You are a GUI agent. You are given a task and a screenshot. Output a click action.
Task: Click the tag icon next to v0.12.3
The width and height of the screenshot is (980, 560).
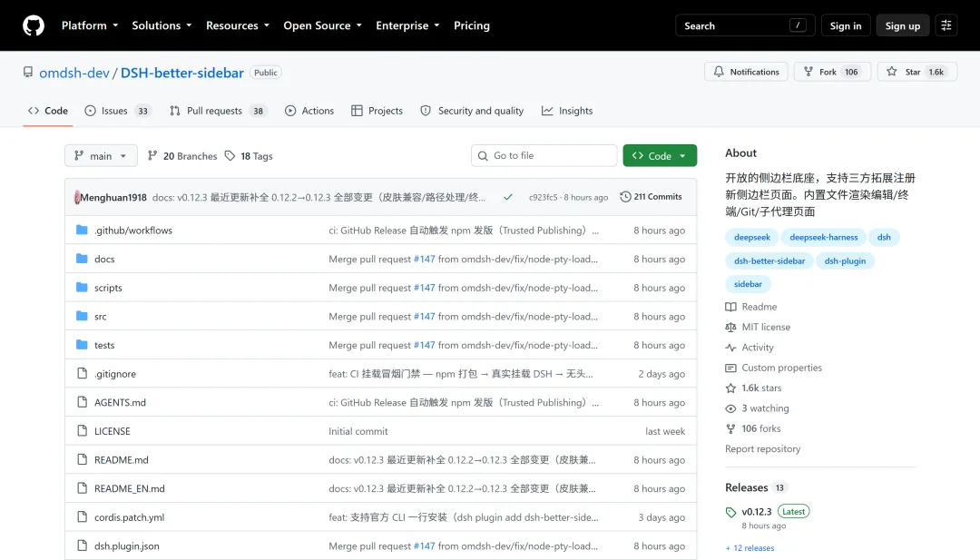tap(730, 513)
